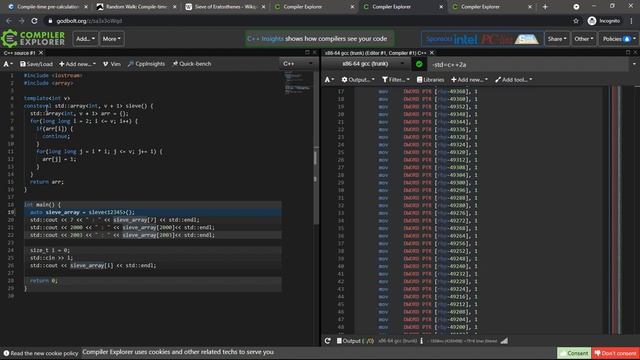This screenshot has height=360, width=640.
Task: Reload the browser page
Action: coord(34,21)
